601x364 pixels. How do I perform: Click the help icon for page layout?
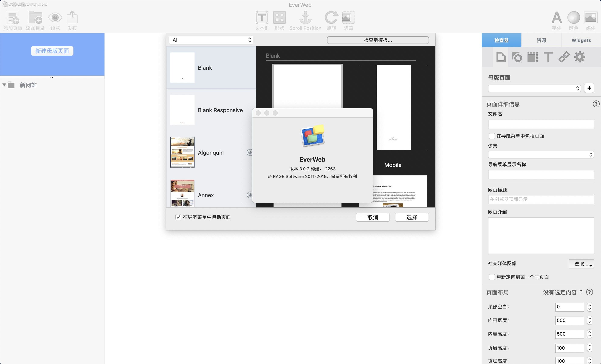[x=589, y=292]
